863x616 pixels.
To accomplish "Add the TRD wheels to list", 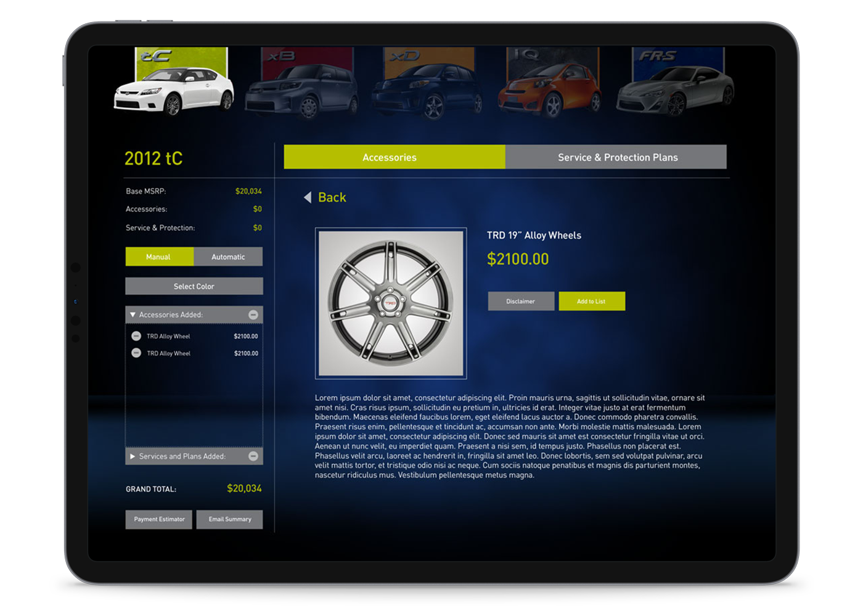I will [592, 301].
